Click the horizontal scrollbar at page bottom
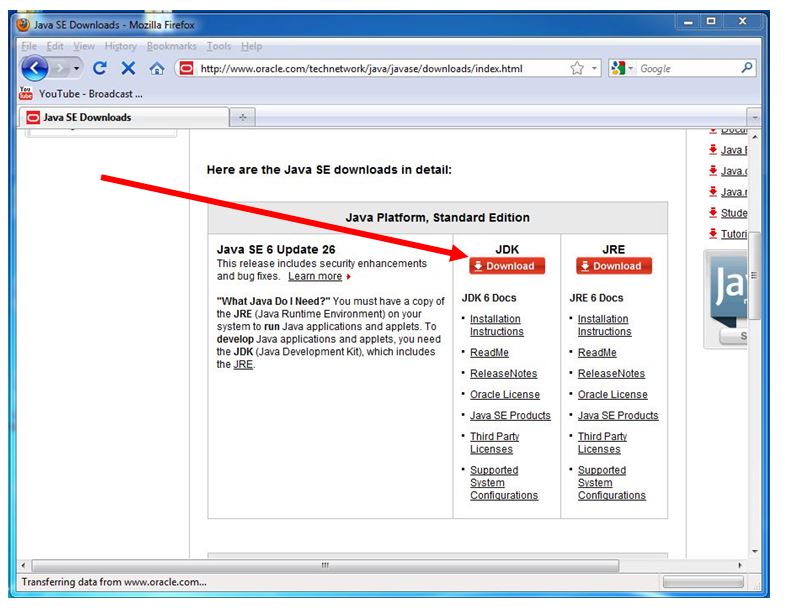The width and height of the screenshot is (790, 612). [323, 565]
